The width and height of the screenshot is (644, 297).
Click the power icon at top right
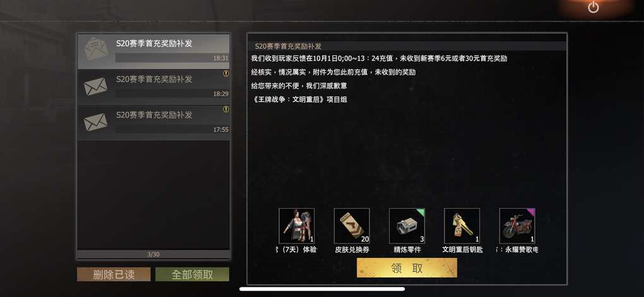[593, 7]
